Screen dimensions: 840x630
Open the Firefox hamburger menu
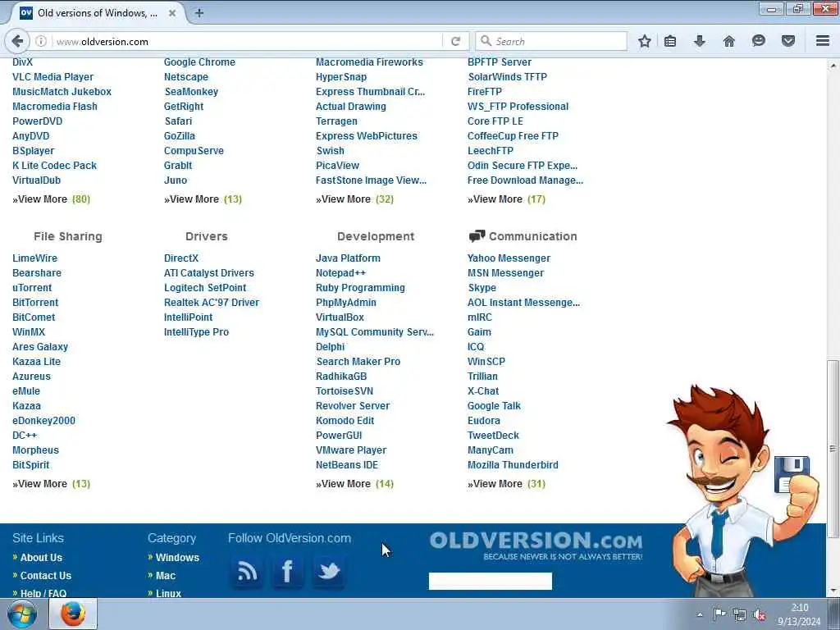822,41
